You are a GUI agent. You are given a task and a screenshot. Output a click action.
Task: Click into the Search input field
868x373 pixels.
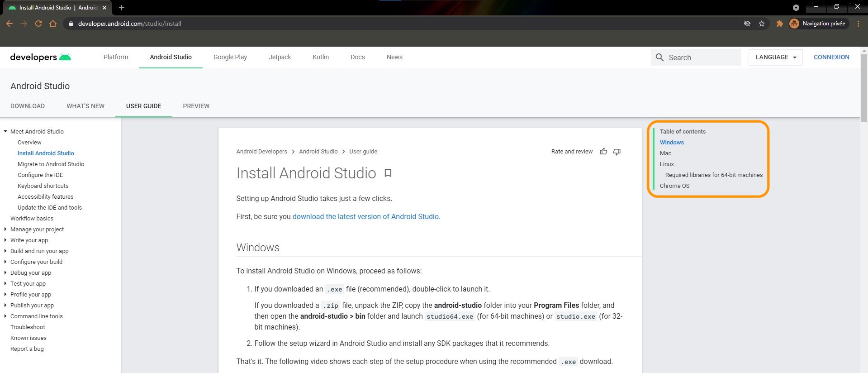click(696, 57)
